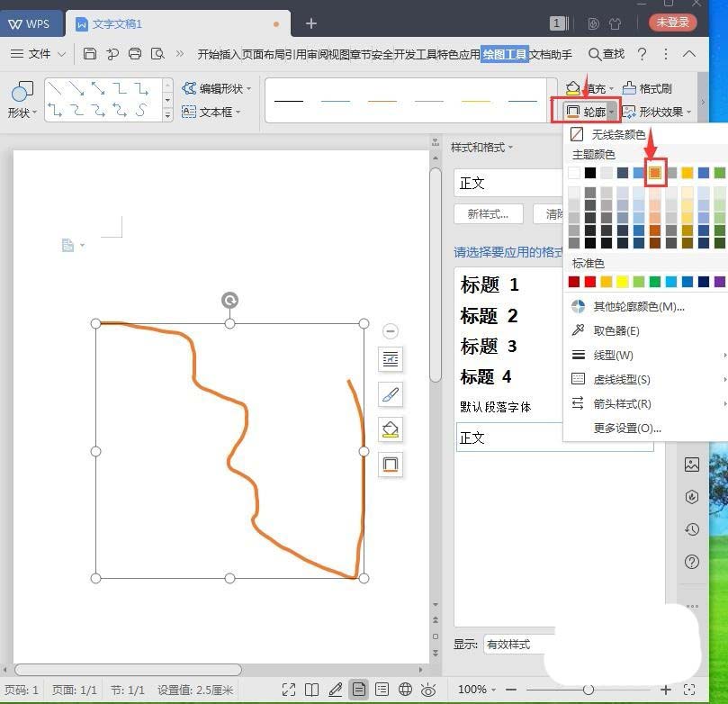
Task: Click the floating brush style icon
Action: [x=391, y=394]
